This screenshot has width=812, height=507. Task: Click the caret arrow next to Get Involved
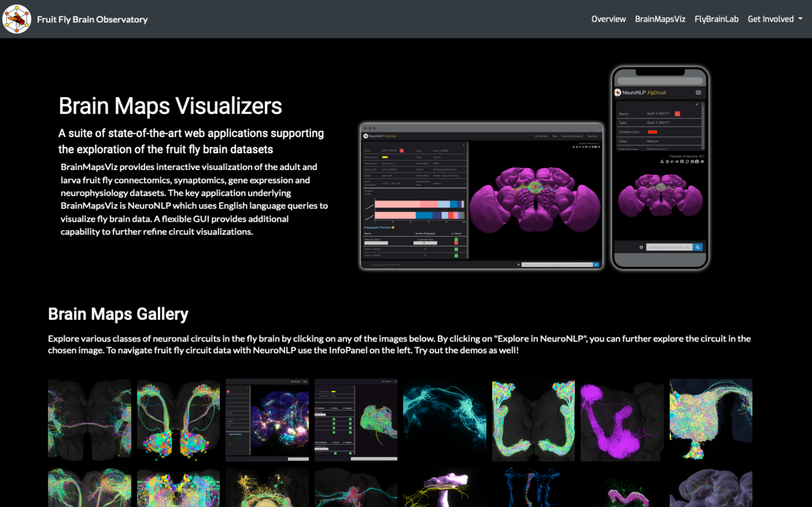coord(801,19)
